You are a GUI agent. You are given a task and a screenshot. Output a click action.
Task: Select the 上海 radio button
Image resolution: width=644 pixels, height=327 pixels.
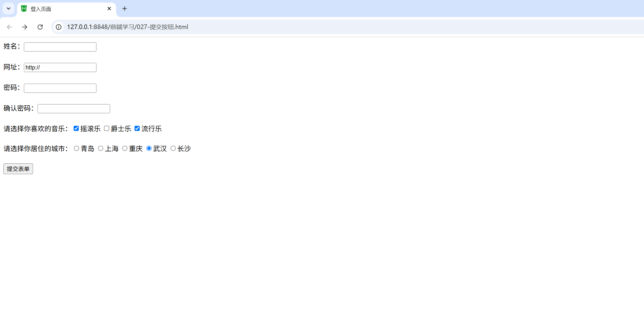pos(101,148)
